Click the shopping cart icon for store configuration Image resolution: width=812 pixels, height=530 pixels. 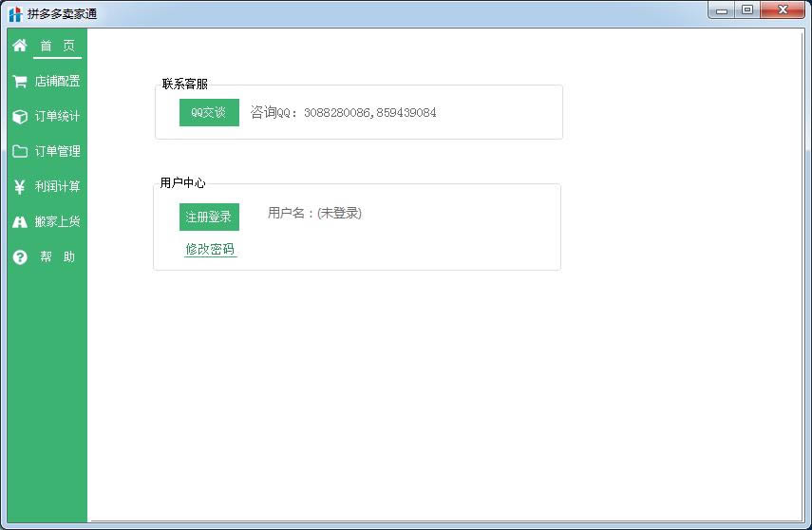[19, 82]
